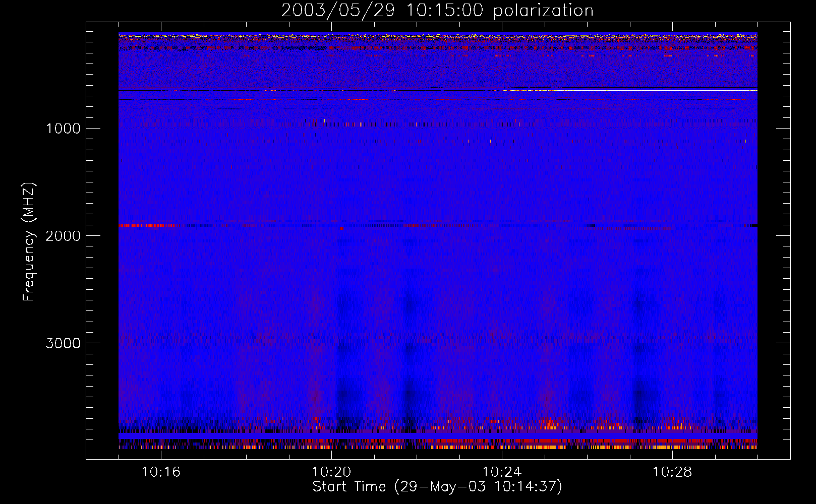Click the 10:20 time tick label
The width and height of the screenshot is (816, 504).
pos(331,472)
